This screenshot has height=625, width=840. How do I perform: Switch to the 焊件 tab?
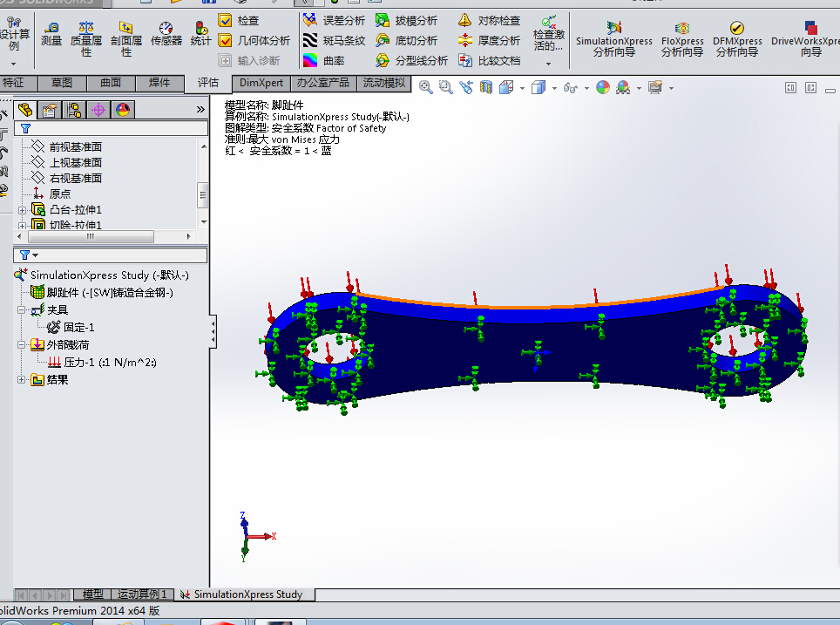click(x=159, y=83)
